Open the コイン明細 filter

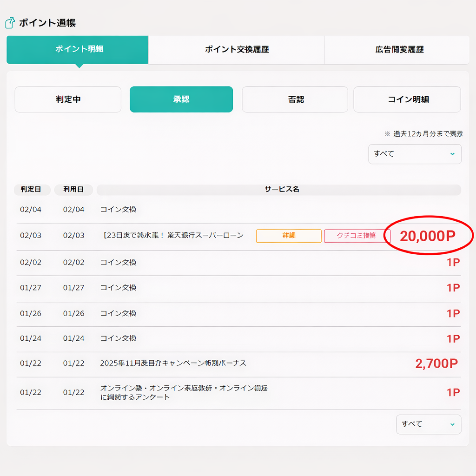tap(407, 99)
